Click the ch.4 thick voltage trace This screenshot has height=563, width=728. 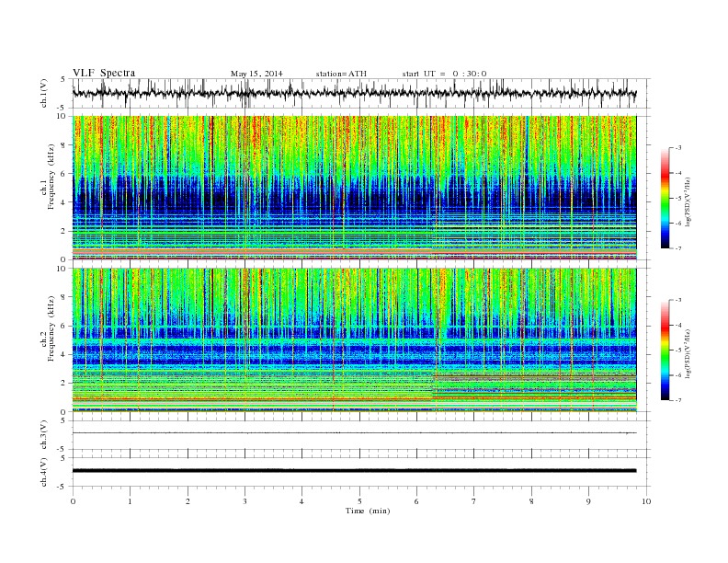(x=354, y=471)
